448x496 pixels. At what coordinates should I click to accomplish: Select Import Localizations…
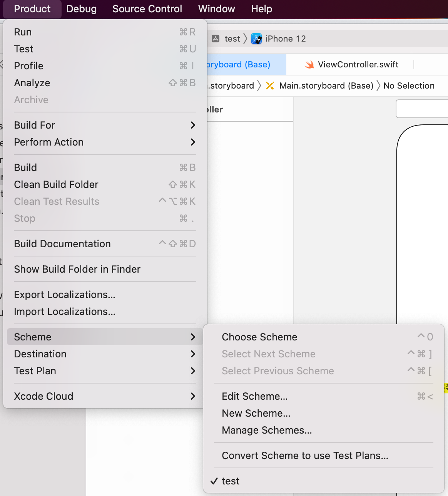[x=105, y=312]
